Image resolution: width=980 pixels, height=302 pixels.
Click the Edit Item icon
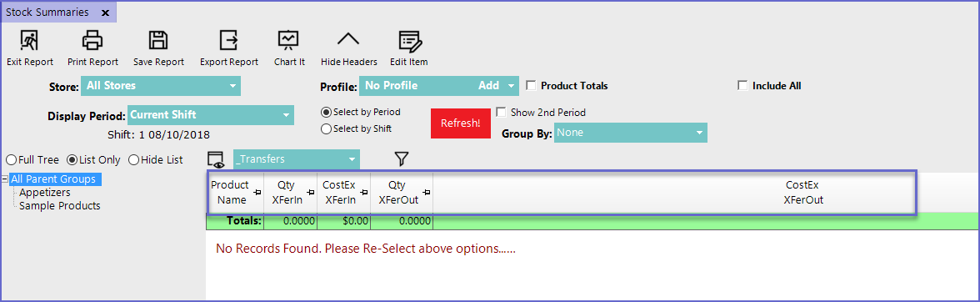tap(409, 40)
